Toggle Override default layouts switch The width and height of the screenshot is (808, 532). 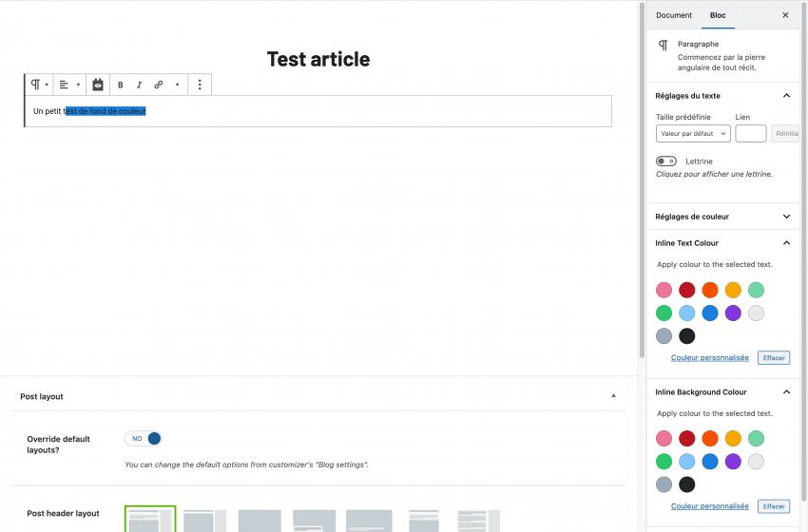(144, 438)
